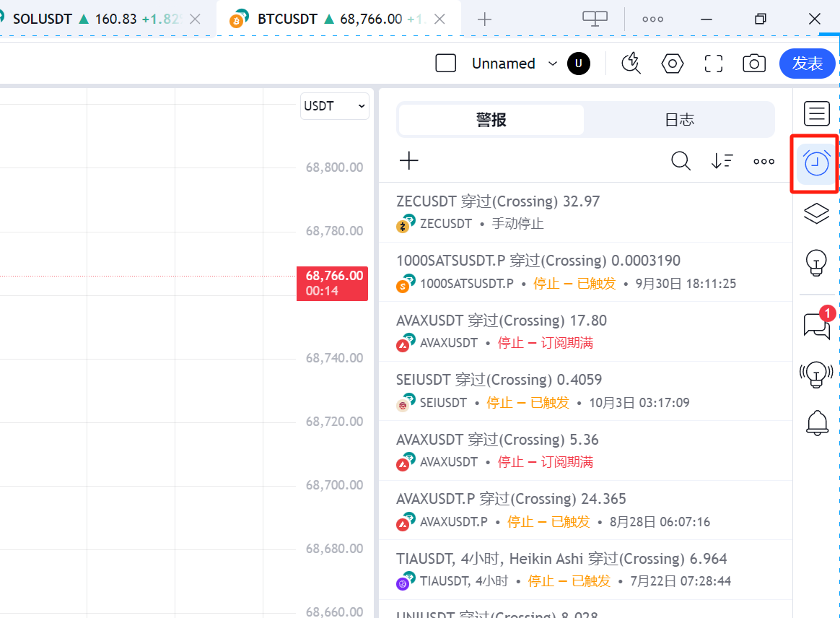Screen dimensions: 840x618
Task: Open the layout setup square icon
Action: pos(446,64)
